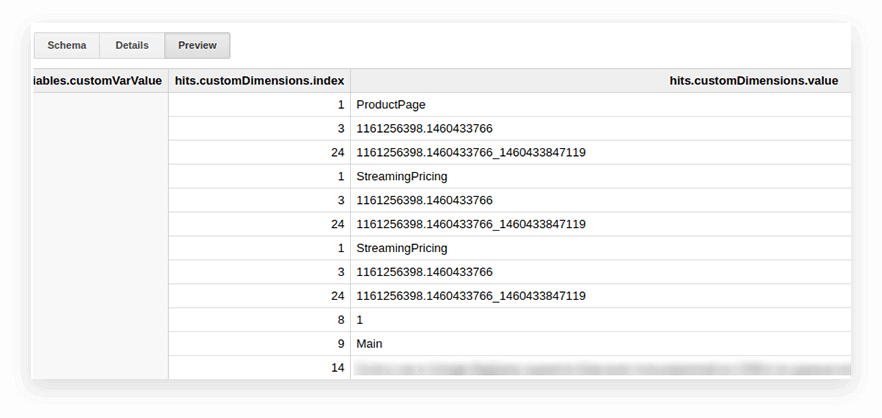Select the Main value cell
The image size is (882, 418).
click(x=369, y=344)
